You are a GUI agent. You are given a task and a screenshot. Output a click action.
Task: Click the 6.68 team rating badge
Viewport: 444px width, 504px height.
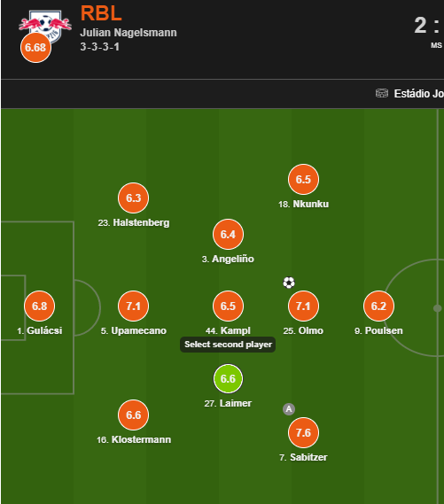[35, 48]
